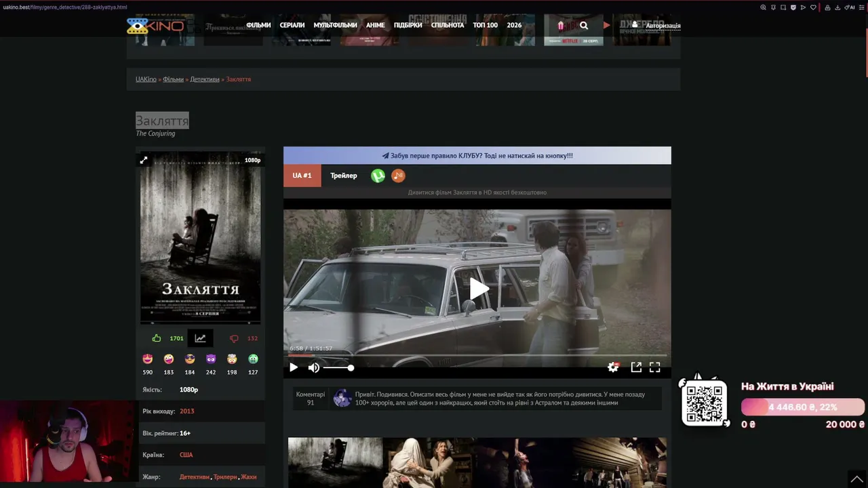Seek on the video progress bar
Viewport: 868px width, 488px height.
[x=477, y=354]
